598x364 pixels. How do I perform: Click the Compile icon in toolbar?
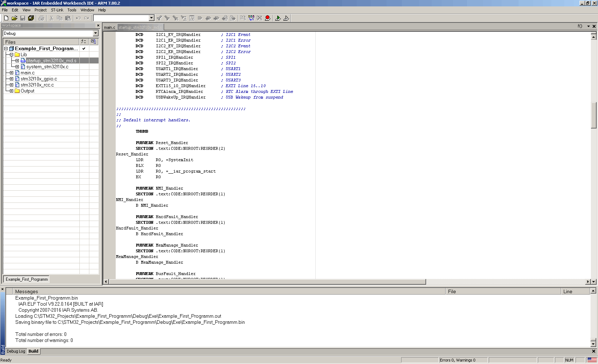point(243,18)
